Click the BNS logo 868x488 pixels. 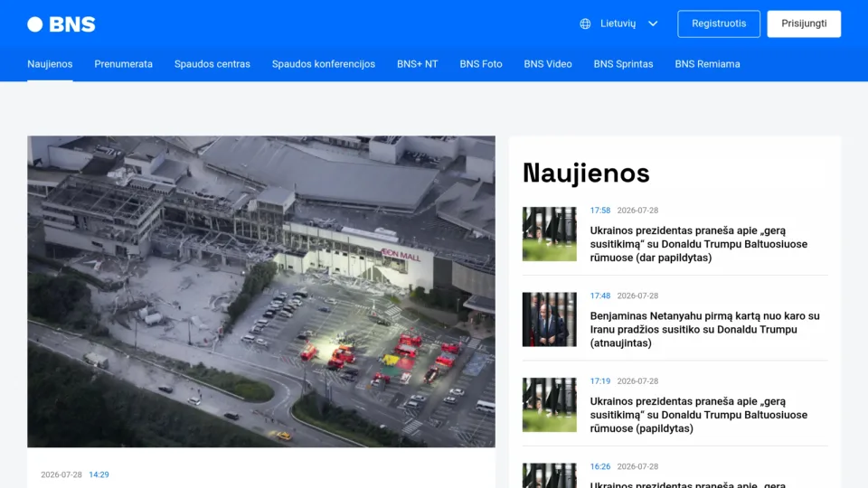(x=61, y=24)
